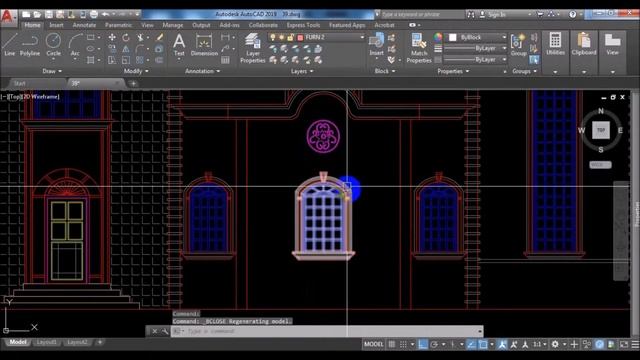Toggle ortho mode in status bar
The height and width of the screenshot is (360, 640).
coord(423,344)
